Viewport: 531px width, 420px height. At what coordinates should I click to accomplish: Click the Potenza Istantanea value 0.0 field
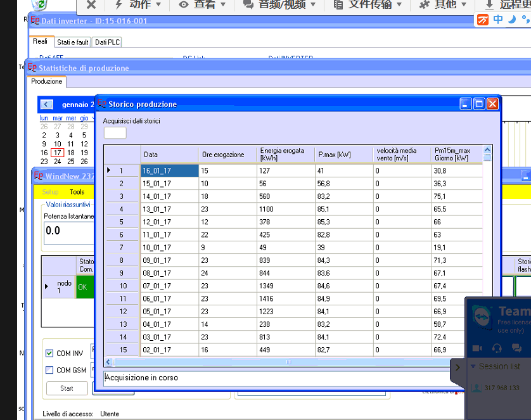(69, 232)
